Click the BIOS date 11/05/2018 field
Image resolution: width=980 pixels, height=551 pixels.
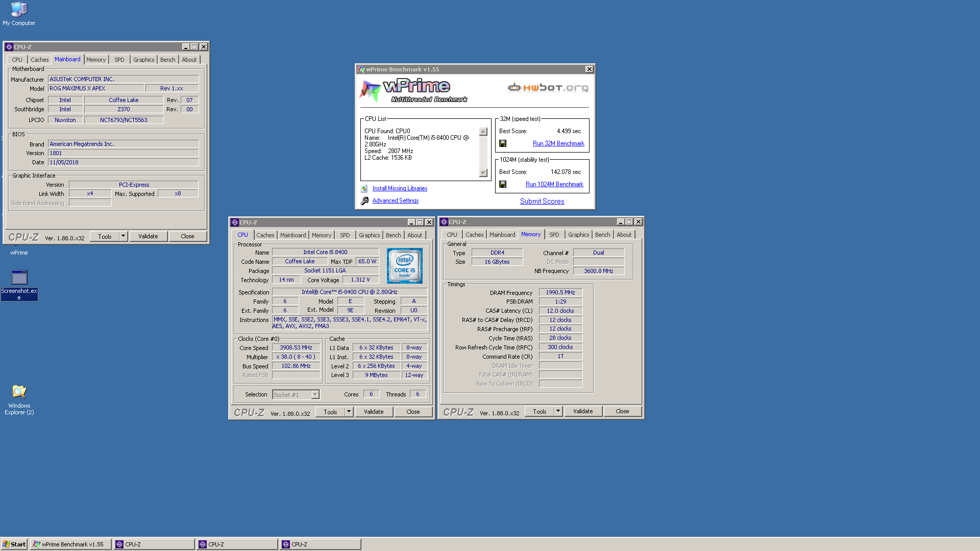tap(123, 162)
